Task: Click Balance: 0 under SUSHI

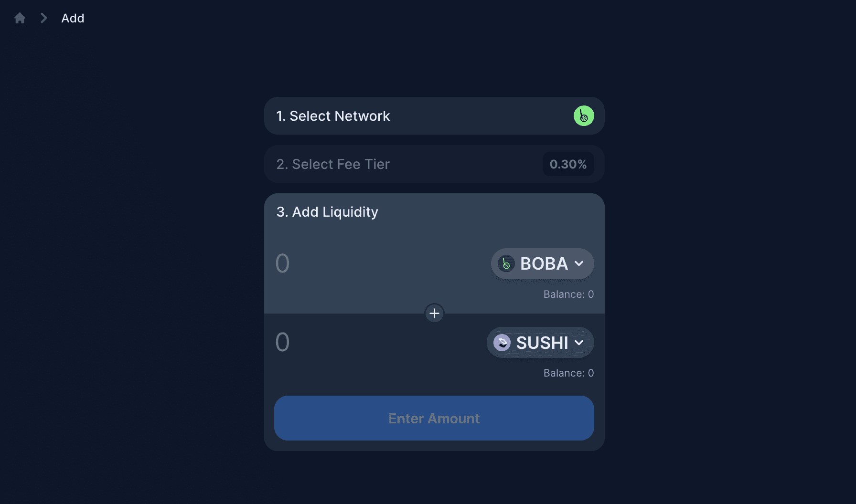Action: point(568,373)
